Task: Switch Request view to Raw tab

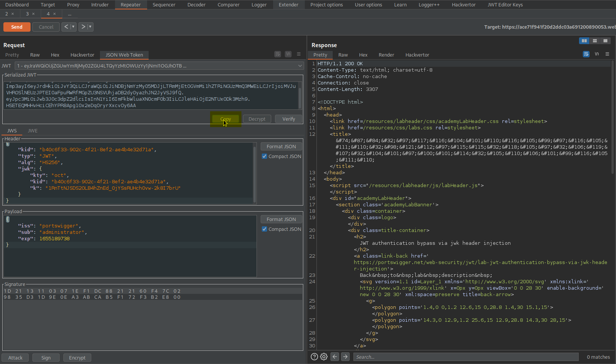Action: click(x=35, y=55)
